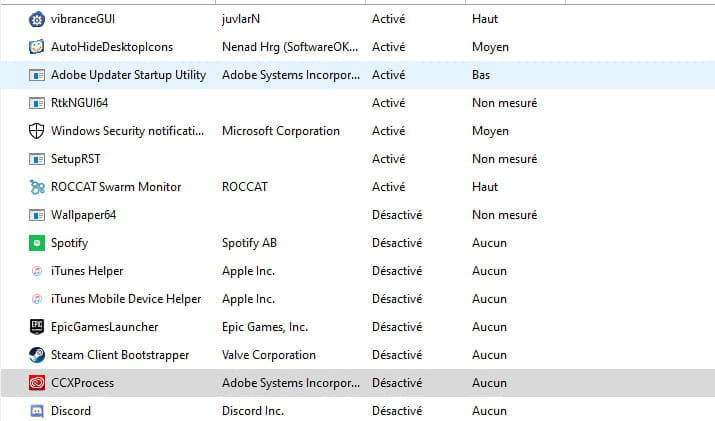The image size is (715, 421).
Task: Click Désactivé status of Discord row
Action: (x=397, y=411)
